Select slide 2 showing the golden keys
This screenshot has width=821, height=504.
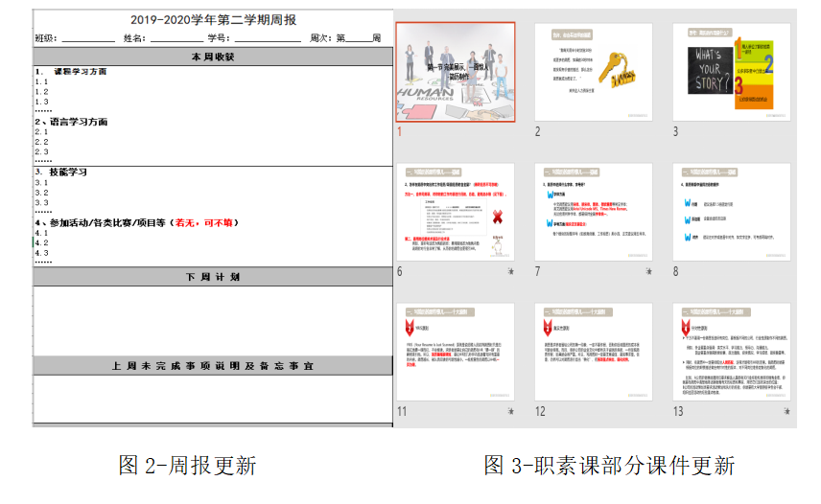[x=594, y=72]
